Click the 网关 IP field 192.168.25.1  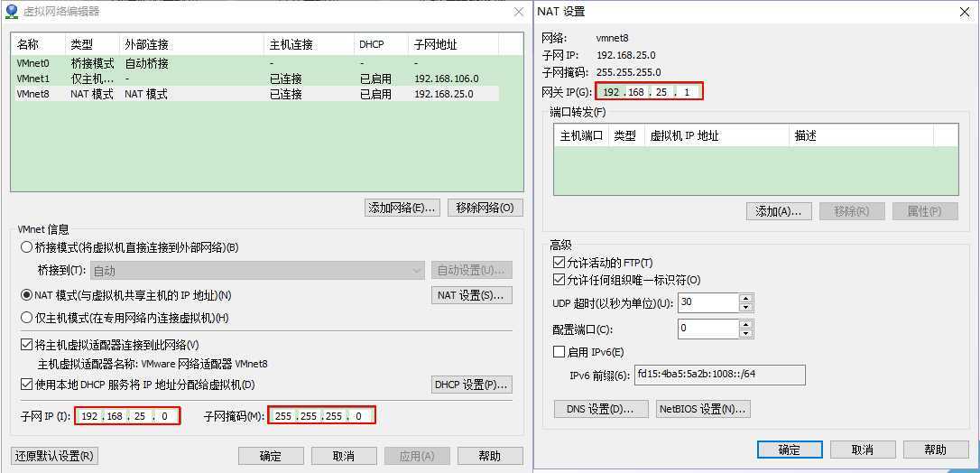pyautogui.click(x=650, y=92)
